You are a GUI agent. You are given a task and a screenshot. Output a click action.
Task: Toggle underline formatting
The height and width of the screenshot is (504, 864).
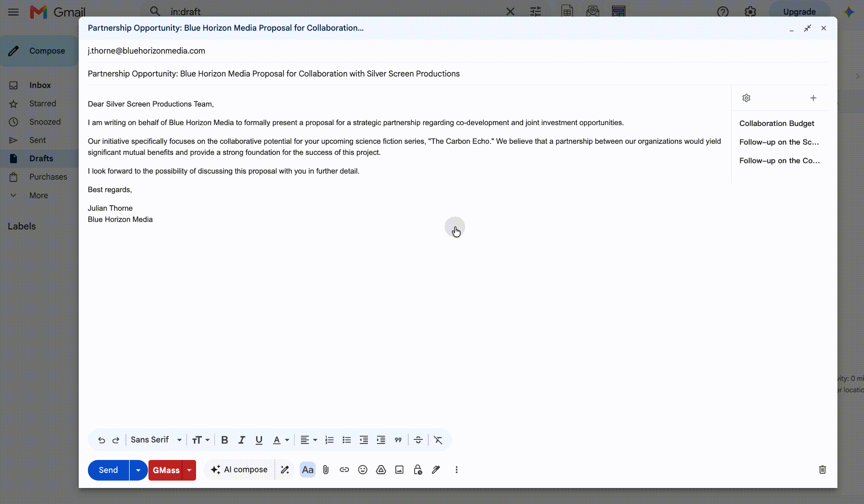point(259,440)
